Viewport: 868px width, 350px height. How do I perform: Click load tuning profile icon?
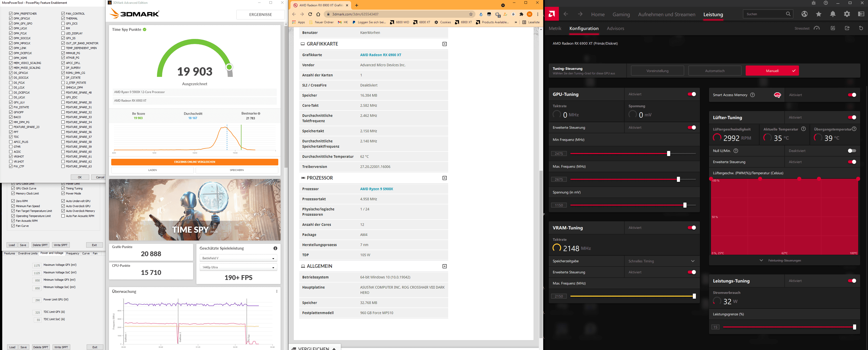(833, 28)
